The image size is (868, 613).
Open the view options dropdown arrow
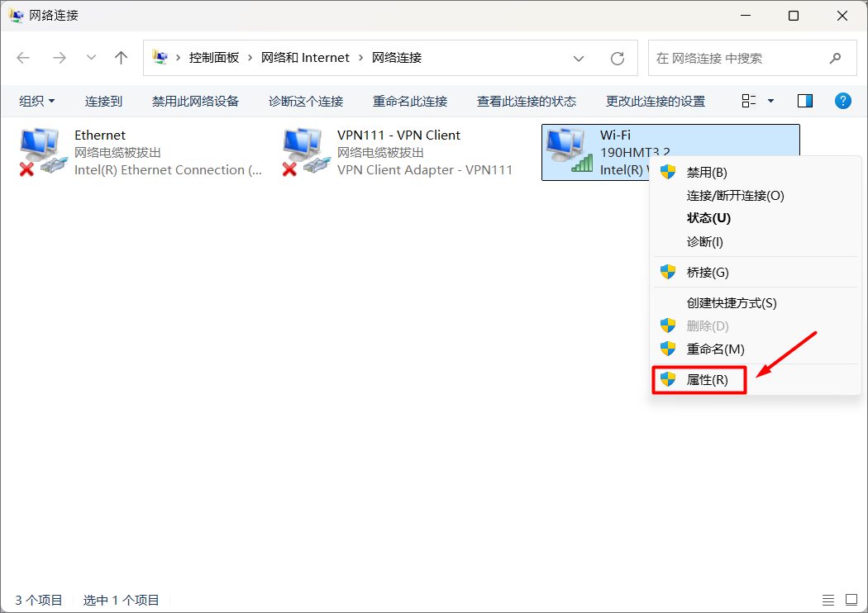click(770, 101)
